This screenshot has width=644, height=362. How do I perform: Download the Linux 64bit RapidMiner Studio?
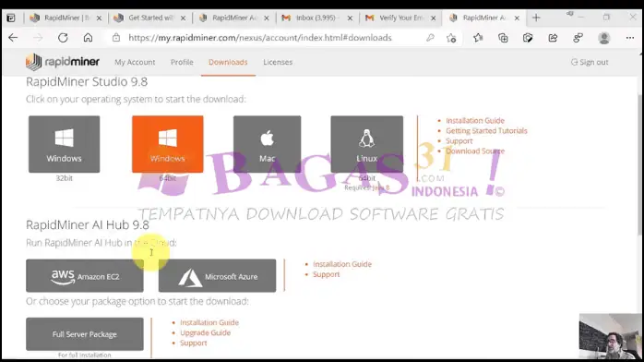[x=367, y=144]
